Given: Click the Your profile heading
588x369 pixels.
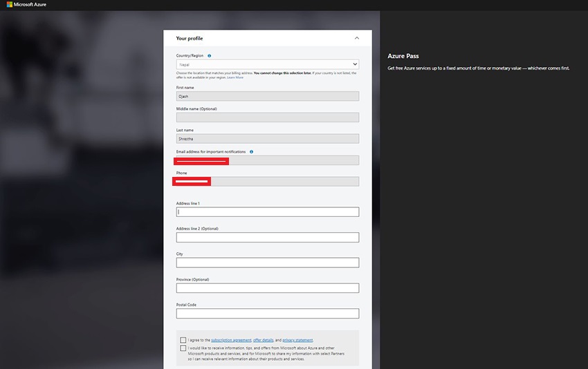Looking at the screenshot, I should (190, 38).
